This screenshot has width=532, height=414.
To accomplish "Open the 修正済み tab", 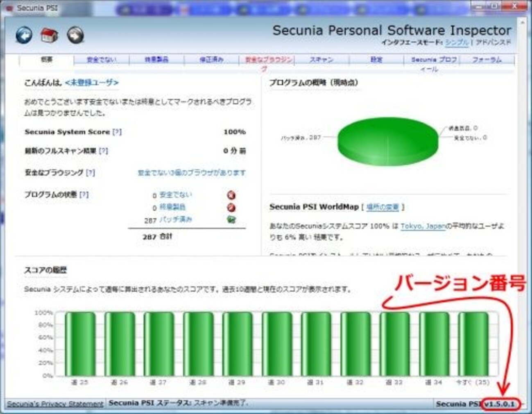I will click(x=211, y=60).
